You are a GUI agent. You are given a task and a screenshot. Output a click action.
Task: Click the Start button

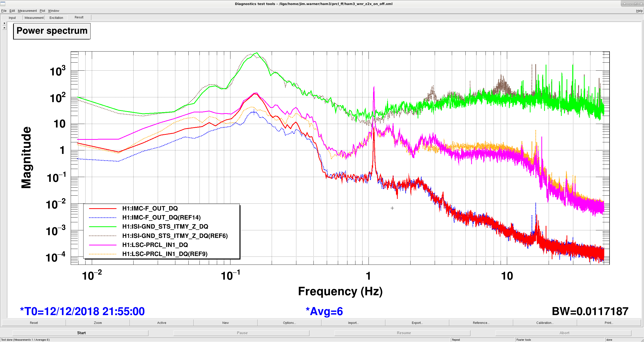[x=81, y=333]
